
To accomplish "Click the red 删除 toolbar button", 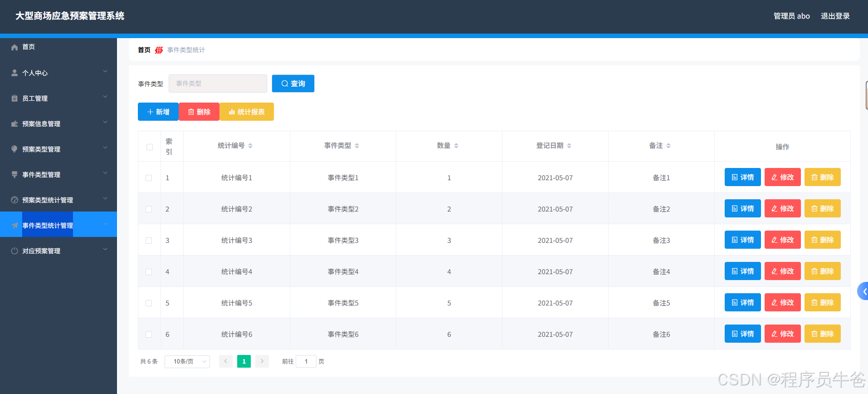I will [199, 112].
